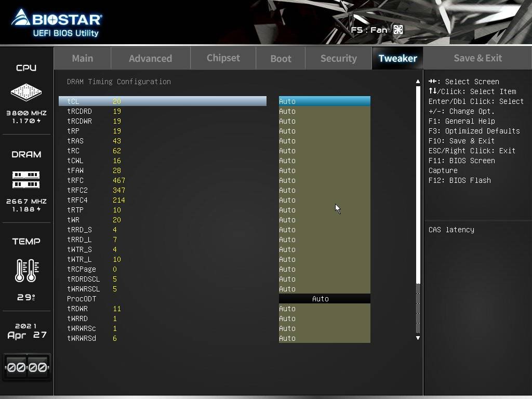Image resolution: width=532 pixels, height=399 pixels.
Task: Switch to the Advanced tab
Action: click(x=150, y=58)
